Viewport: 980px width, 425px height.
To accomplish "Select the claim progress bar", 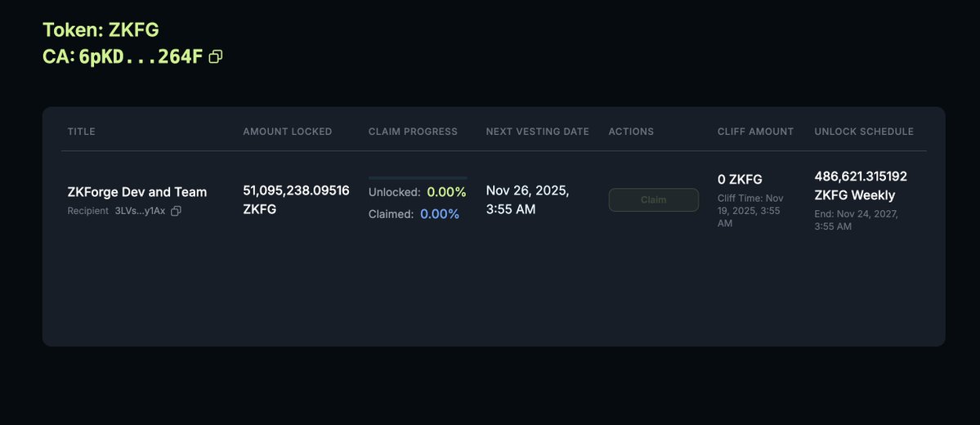I will coord(418,177).
